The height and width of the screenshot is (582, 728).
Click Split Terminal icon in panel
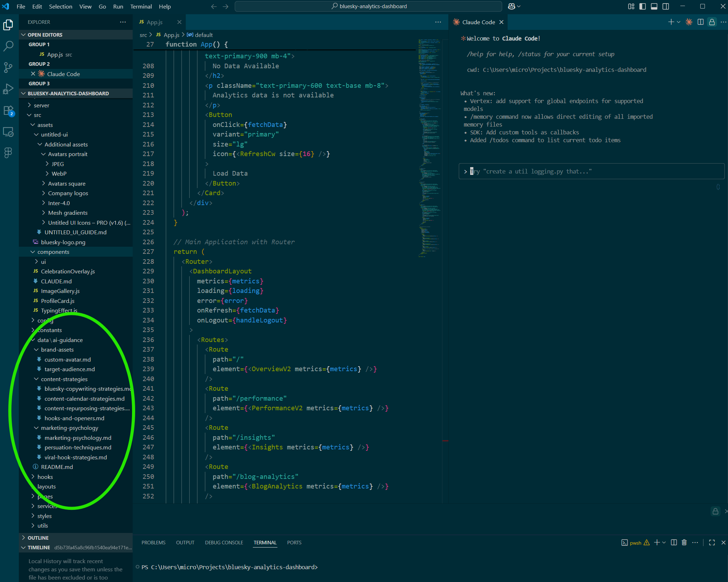pos(674,543)
